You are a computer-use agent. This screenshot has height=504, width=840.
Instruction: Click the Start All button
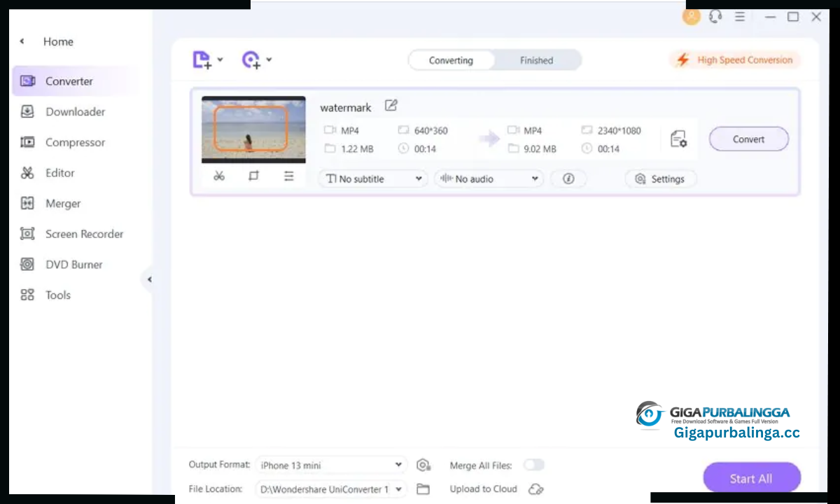pyautogui.click(x=752, y=479)
